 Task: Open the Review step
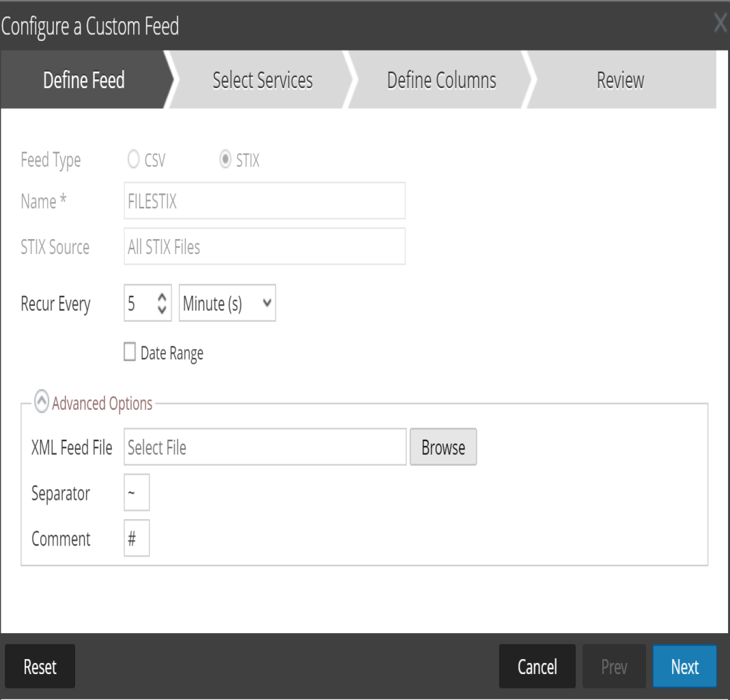(618, 81)
